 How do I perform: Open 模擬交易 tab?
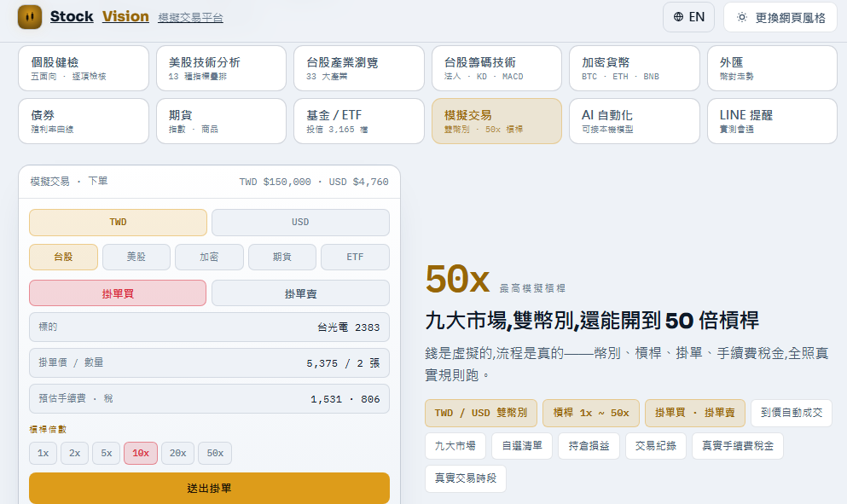tap(496, 121)
